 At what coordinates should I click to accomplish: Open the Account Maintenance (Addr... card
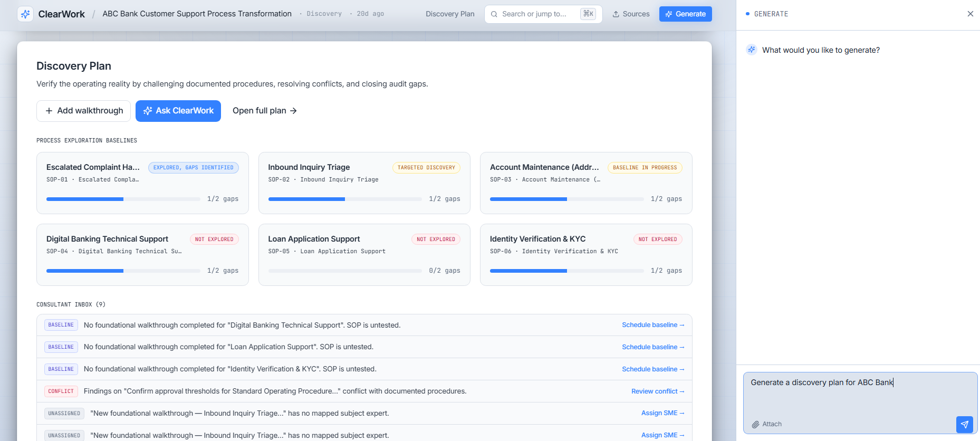click(586, 183)
